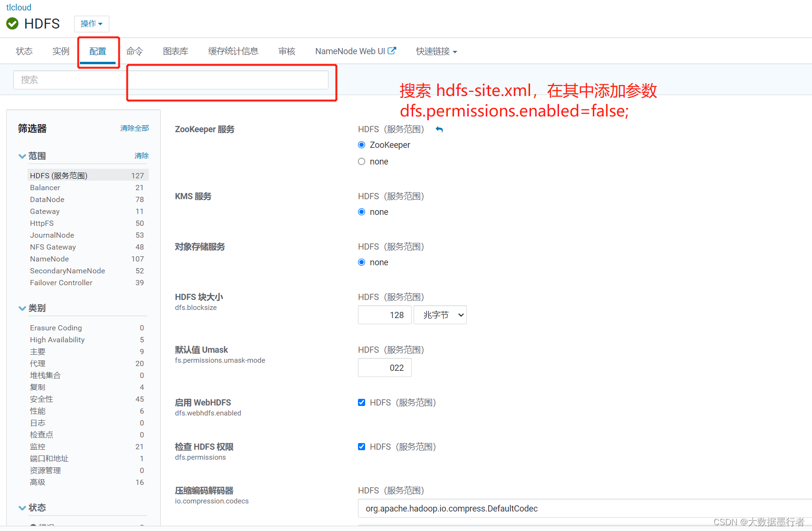Click the revert arrow next to ZooKeeper 服务 setting

click(x=439, y=129)
